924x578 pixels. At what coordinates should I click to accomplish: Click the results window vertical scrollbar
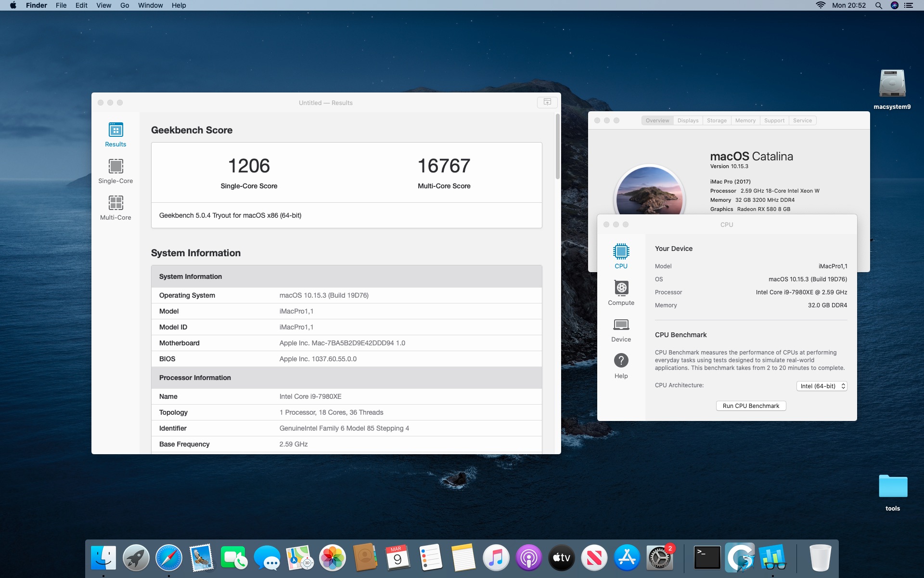[x=558, y=147]
